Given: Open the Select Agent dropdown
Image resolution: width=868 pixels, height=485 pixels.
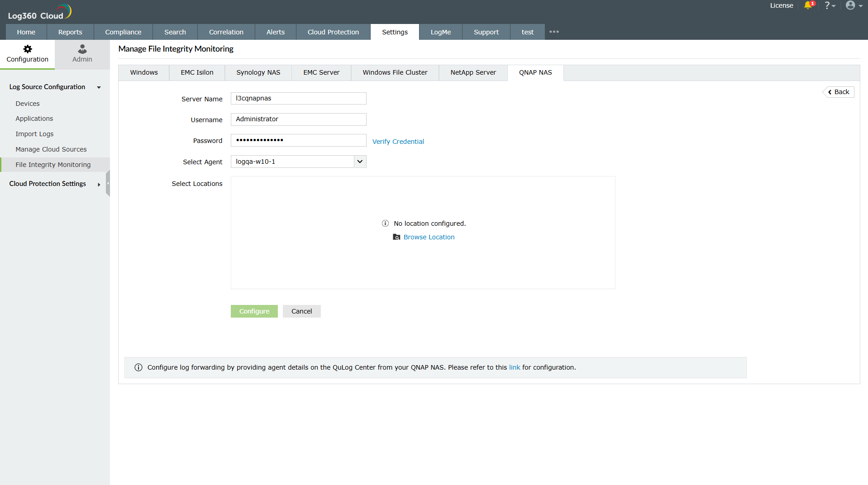Looking at the screenshot, I should pyautogui.click(x=359, y=162).
